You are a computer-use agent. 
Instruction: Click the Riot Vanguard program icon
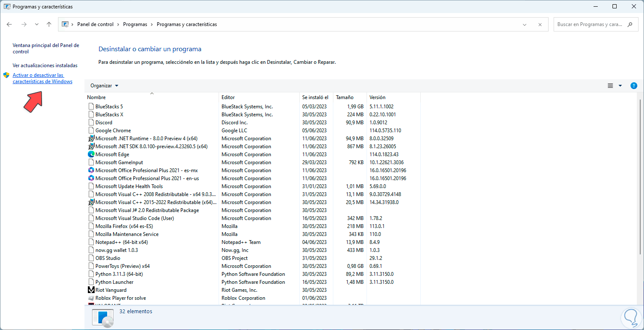(91, 290)
